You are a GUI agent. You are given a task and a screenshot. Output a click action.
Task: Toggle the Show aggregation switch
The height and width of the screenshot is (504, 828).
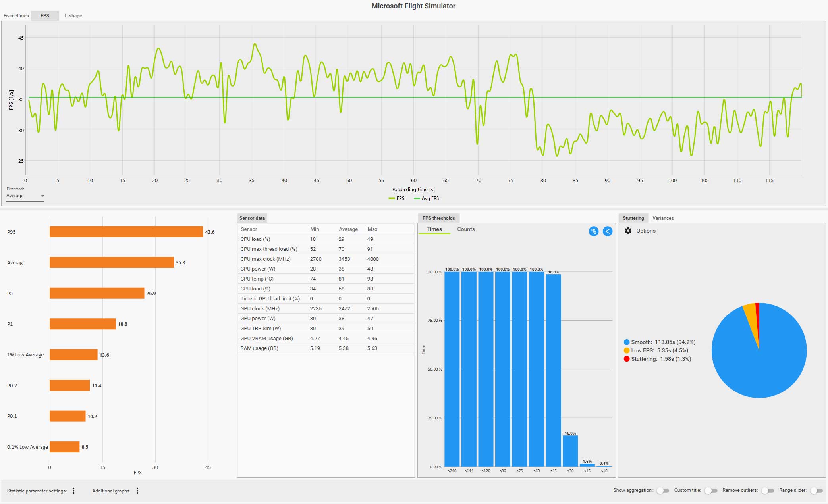(662, 491)
